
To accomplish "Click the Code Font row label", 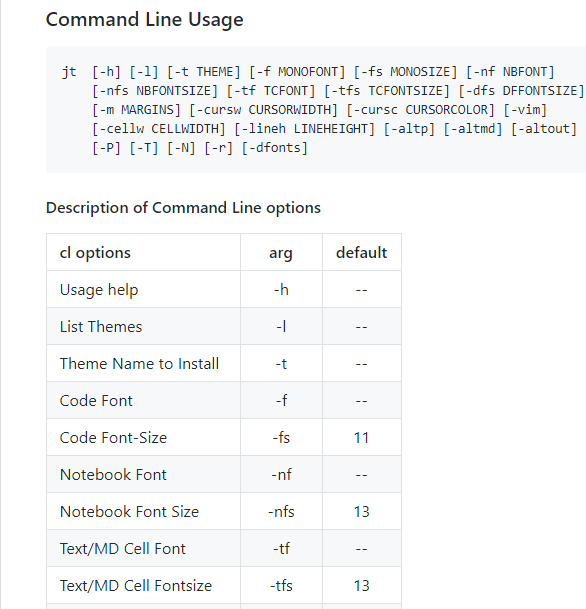I will pyautogui.click(x=96, y=400).
